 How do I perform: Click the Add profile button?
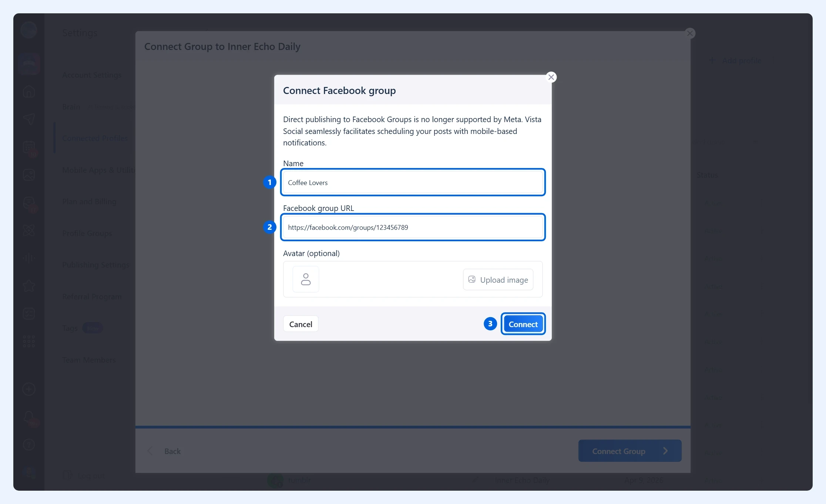click(x=735, y=60)
